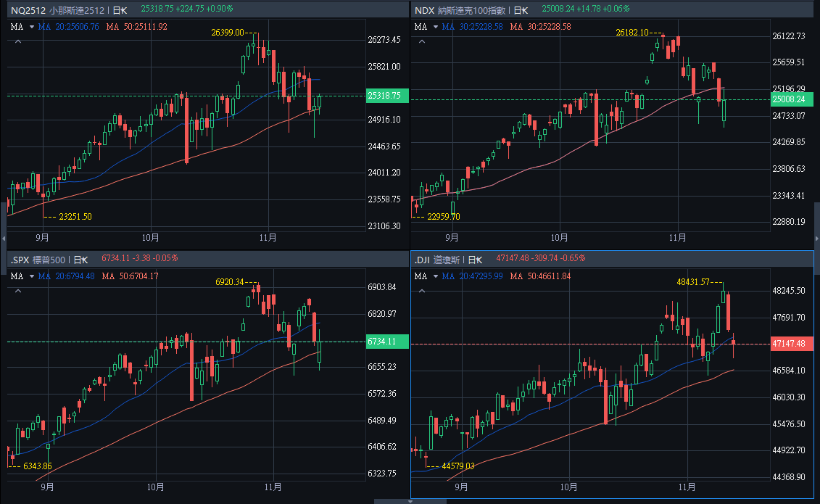Collapse the indicator legend in .SPX chart
Screen dimensions: 820x504
tap(18, 291)
